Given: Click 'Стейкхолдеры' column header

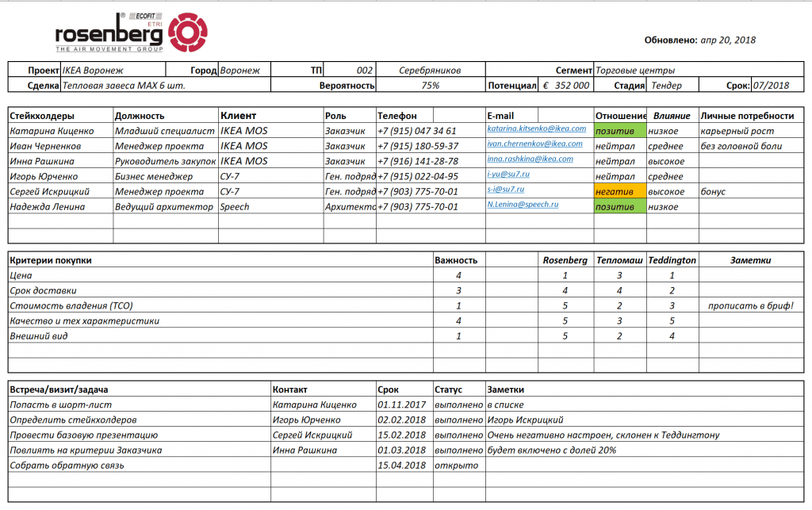Looking at the screenshot, I should (x=42, y=116).
